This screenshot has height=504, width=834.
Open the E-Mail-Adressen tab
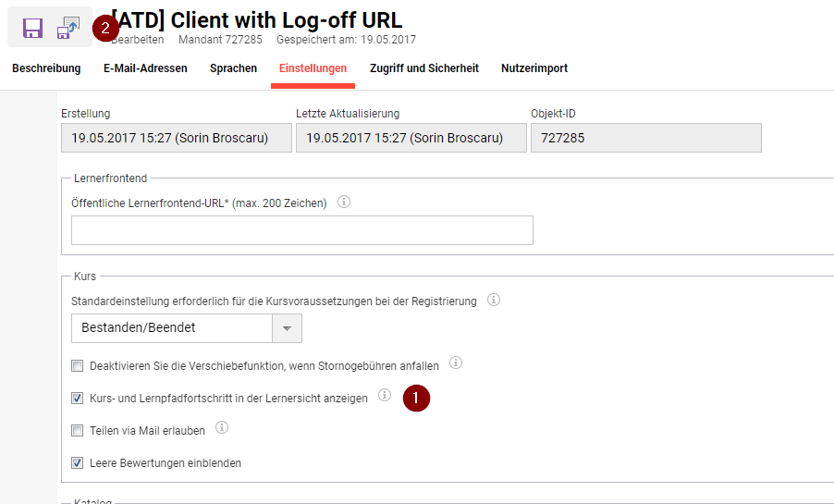(145, 68)
